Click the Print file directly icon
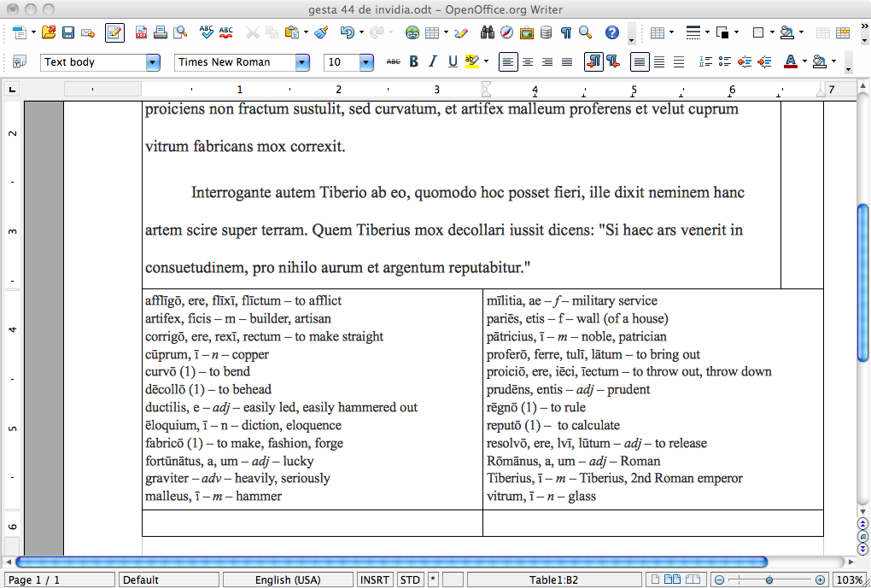The image size is (871, 588). (x=160, y=33)
